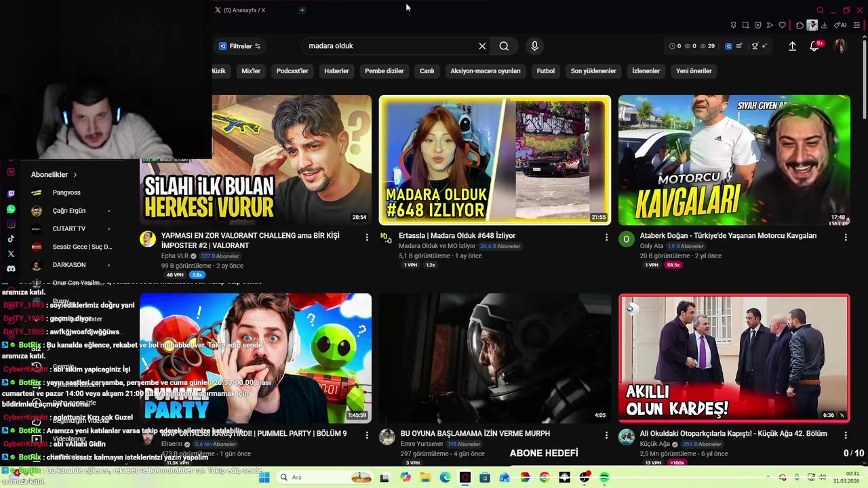Image resolution: width=868 pixels, height=488 pixels.
Task: Launch File Explorer from taskbar
Action: coord(425,477)
